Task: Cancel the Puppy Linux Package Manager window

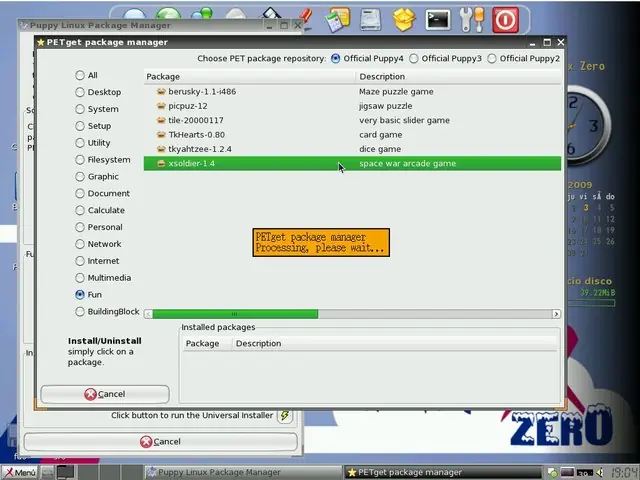Action: (x=160, y=442)
